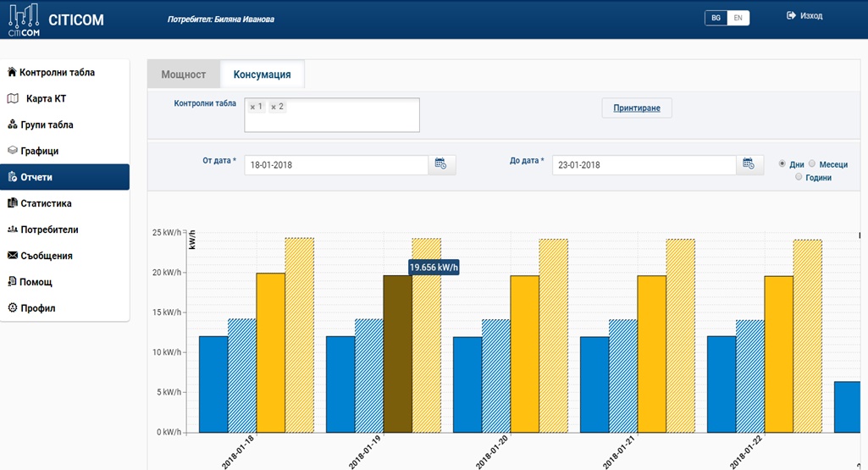Open Графици layers icon
The image size is (868, 470).
pos(13,151)
